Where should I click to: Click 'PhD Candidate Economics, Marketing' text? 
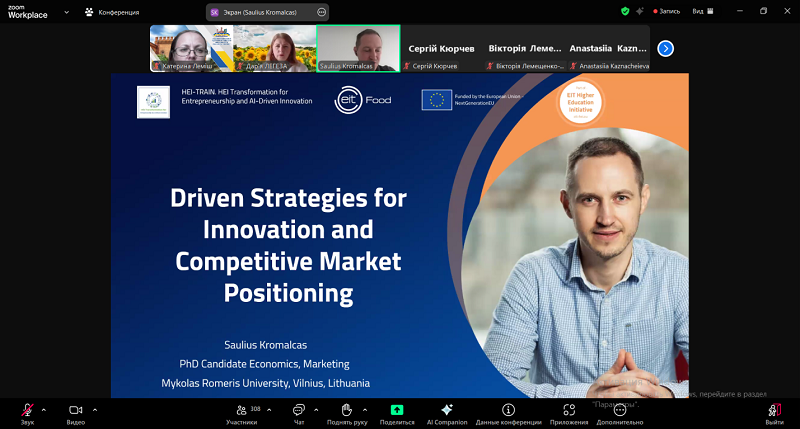pos(264,364)
